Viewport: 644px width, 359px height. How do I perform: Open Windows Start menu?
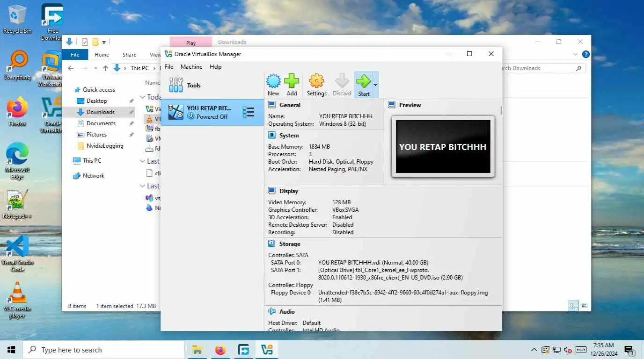(11, 350)
